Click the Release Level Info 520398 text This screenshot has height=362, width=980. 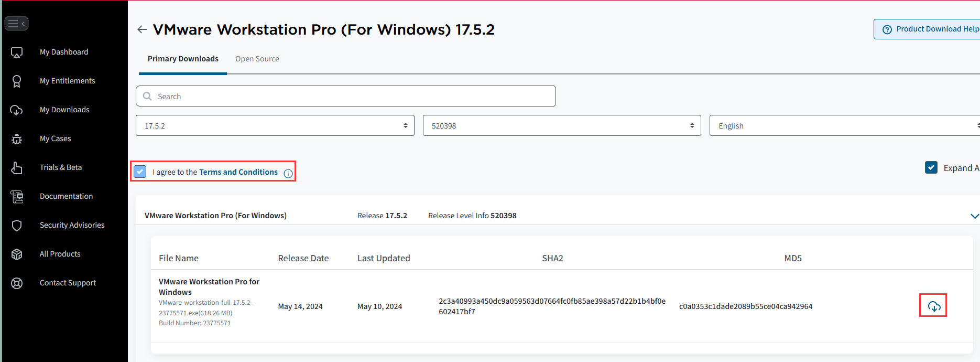472,216
